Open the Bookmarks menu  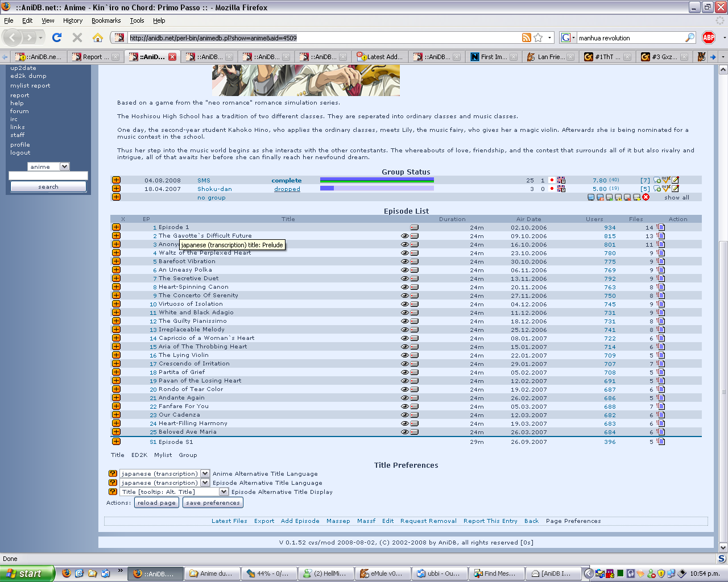106,20
